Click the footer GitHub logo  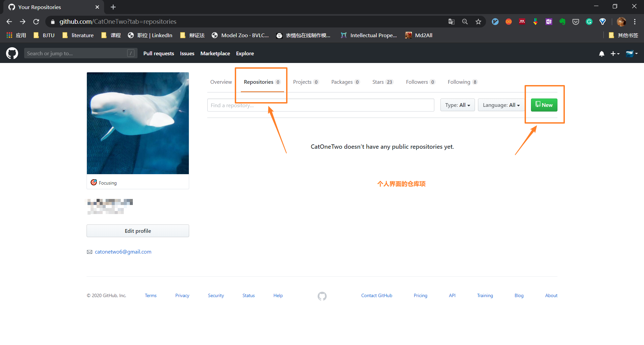(322, 296)
